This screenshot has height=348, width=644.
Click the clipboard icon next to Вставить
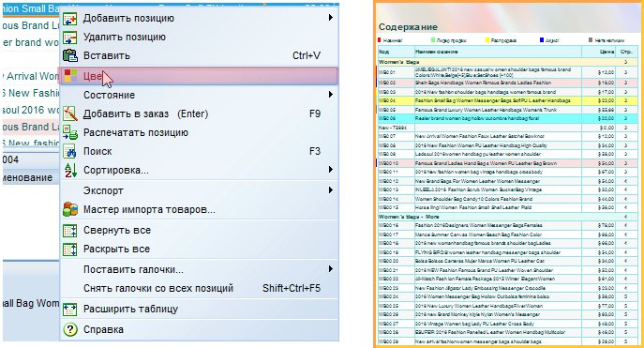[x=70, y=56]
